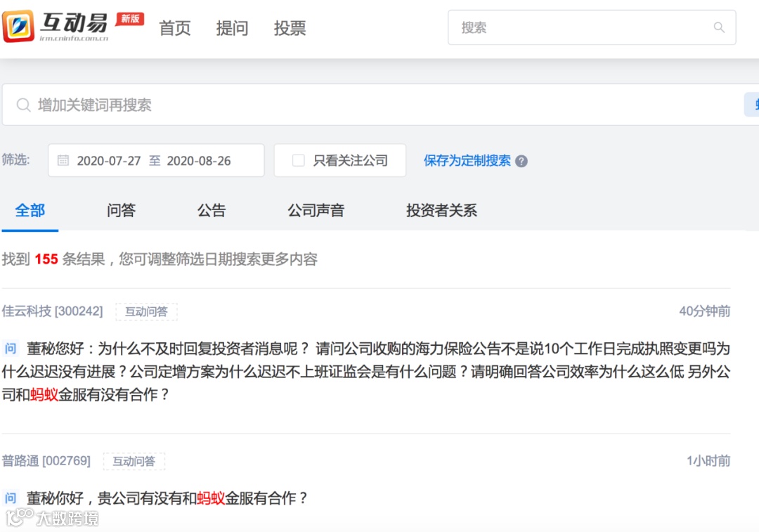Open the 佳云科技 question about 海力保险

coord(366,372)
